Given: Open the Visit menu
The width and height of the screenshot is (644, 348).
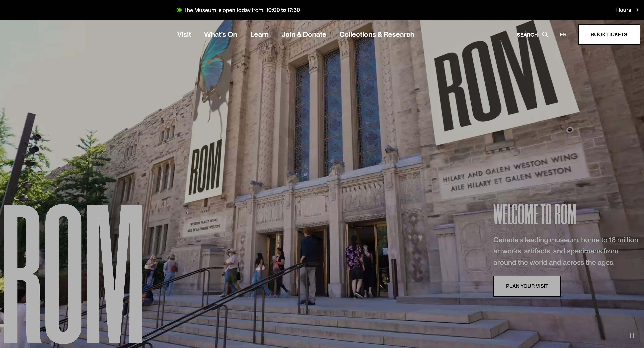Looking at the screenshot, I should pyautogui.click(x=184, y=34).
